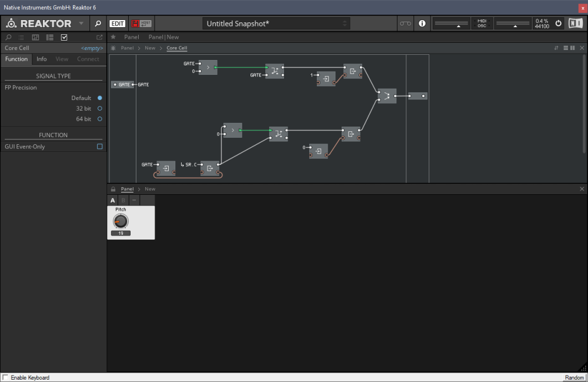Open the side pane search icon

[x=8, y=37]
